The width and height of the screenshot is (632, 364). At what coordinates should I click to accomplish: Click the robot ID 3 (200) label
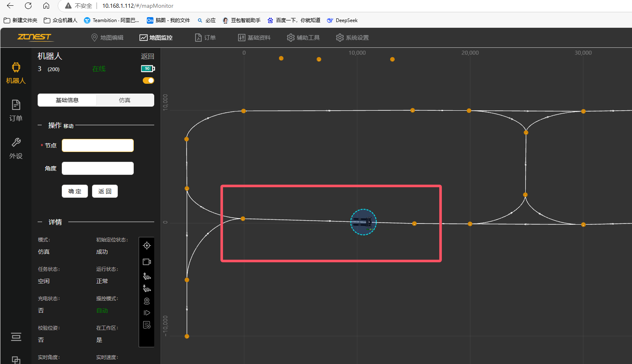[x=49, y=69]
